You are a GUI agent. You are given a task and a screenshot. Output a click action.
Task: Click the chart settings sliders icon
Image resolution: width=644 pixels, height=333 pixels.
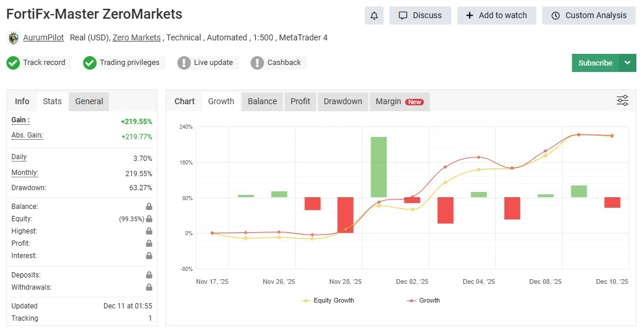[x=622, y=101]
